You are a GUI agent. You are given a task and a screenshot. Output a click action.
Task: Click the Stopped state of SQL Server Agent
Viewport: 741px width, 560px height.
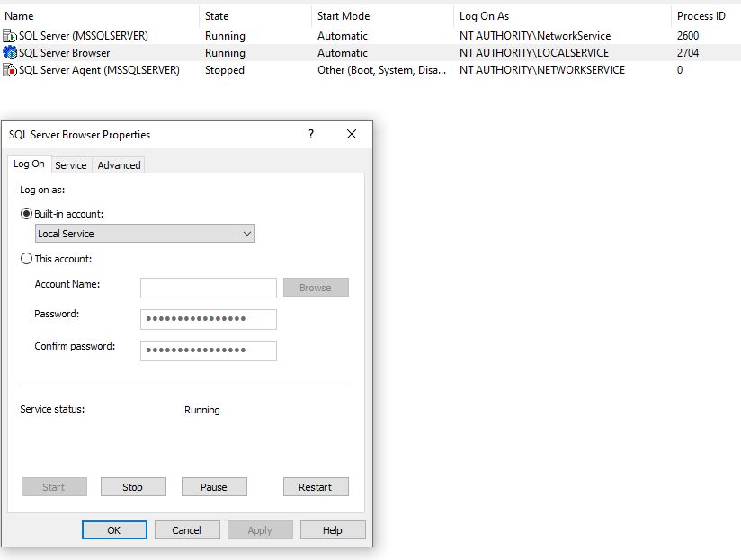tap(225, 70)
